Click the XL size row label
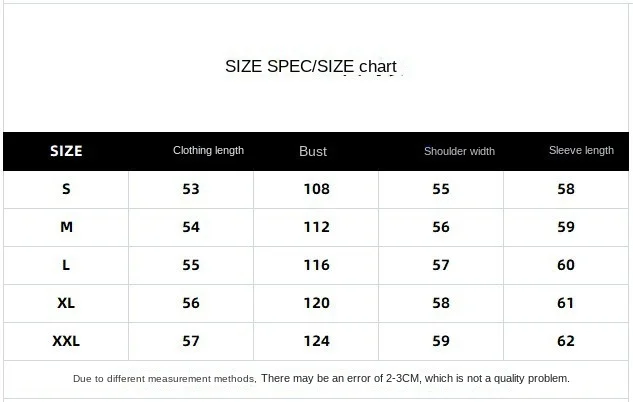The height and width of the screenshot is (402, 633). [x=66, y=303]
